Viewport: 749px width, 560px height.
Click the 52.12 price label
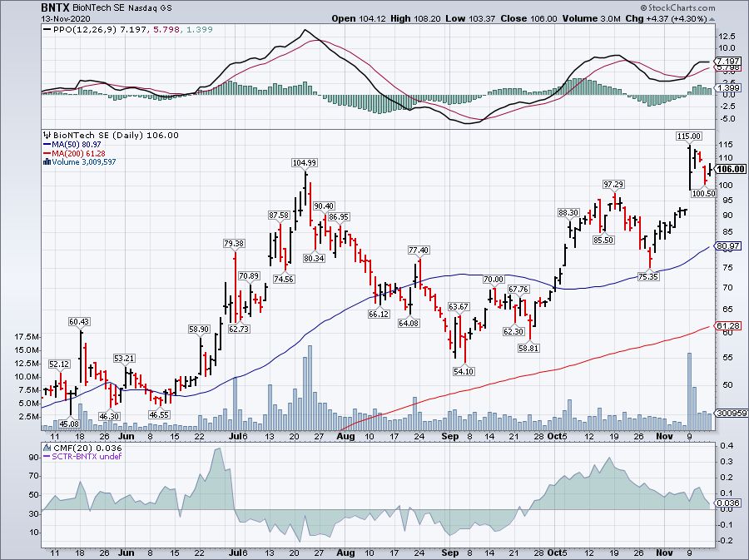(59, 364)
